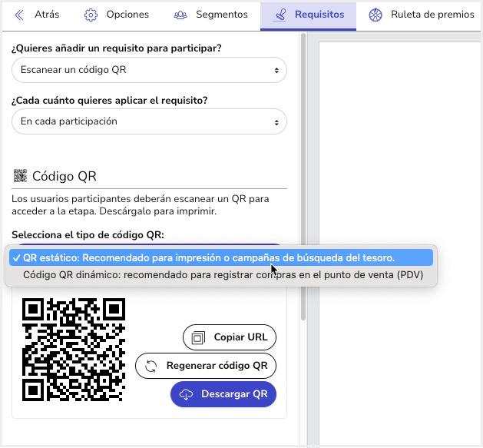Click the heading ¿Quieres añadir un requisito para participar?
Image resolution: width=483 pixels, height=448 pixels.
[x=117, y=48]
